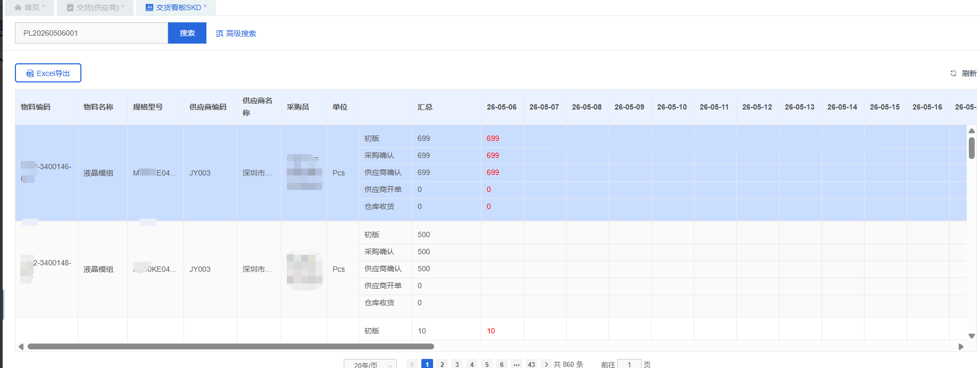The height and width of the screenshot is (368, 980).
Task: Open 高级搜索 advanced search
Action: 236,34
